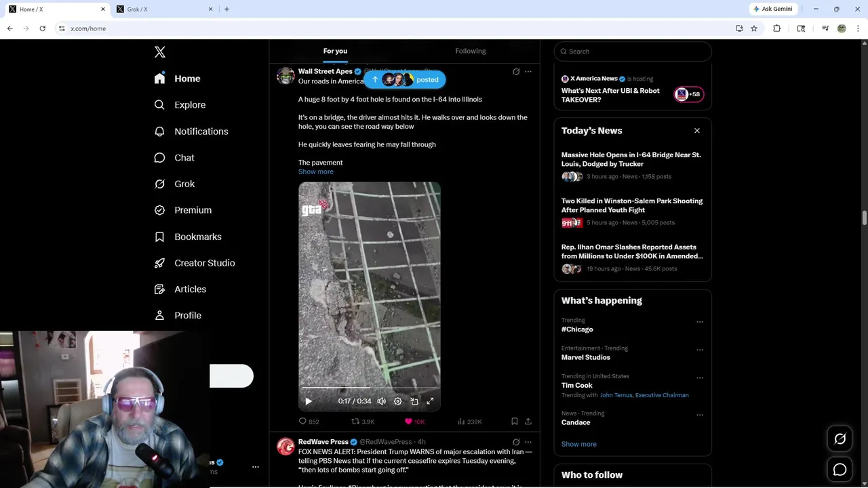The width and height of the screenshot is (868, 488).
Task: Enter video fullscreen mode
Action: click(x=430, y=401)
